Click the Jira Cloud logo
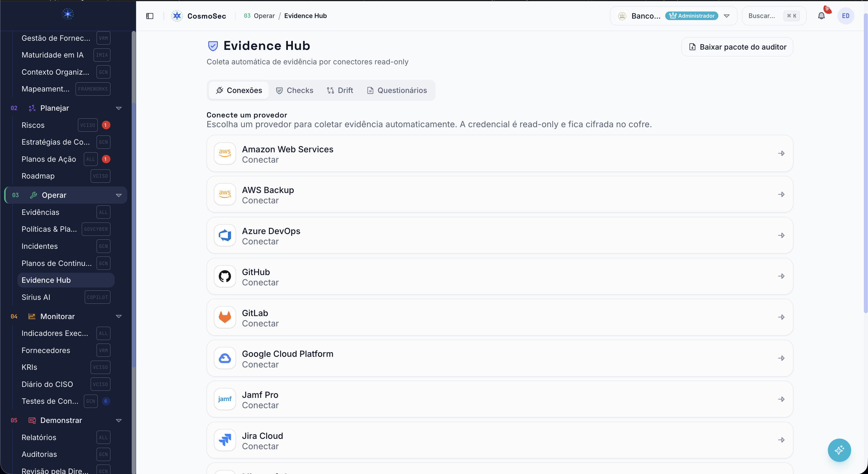The height and width of the screenshot is (474, 868). coord(225,440)
